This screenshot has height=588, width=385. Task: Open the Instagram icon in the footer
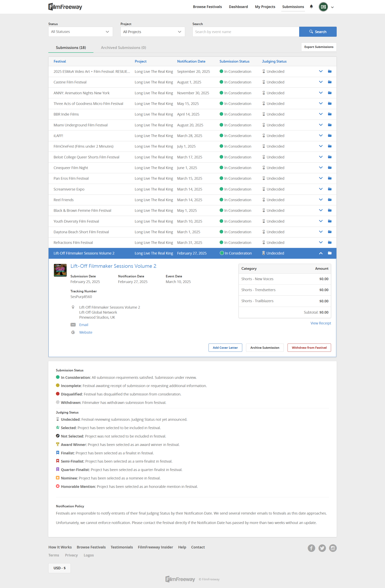tap(333, 548)
